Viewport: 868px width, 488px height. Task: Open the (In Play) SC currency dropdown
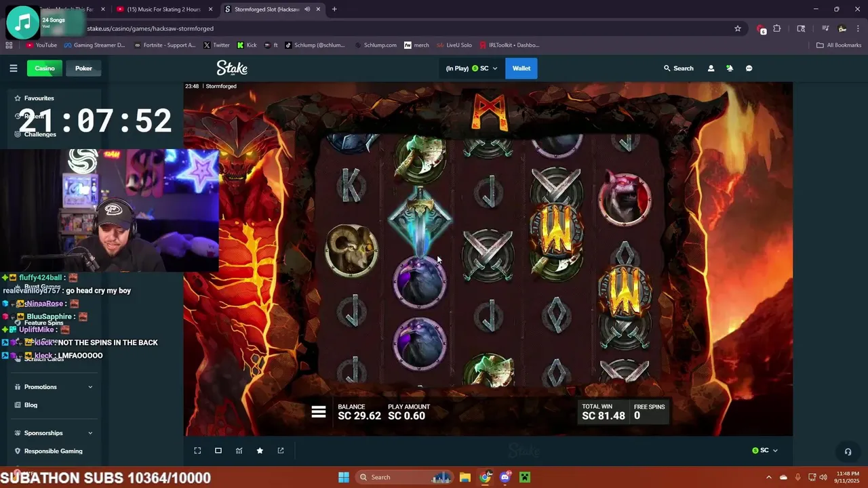[x=471, y=68]
